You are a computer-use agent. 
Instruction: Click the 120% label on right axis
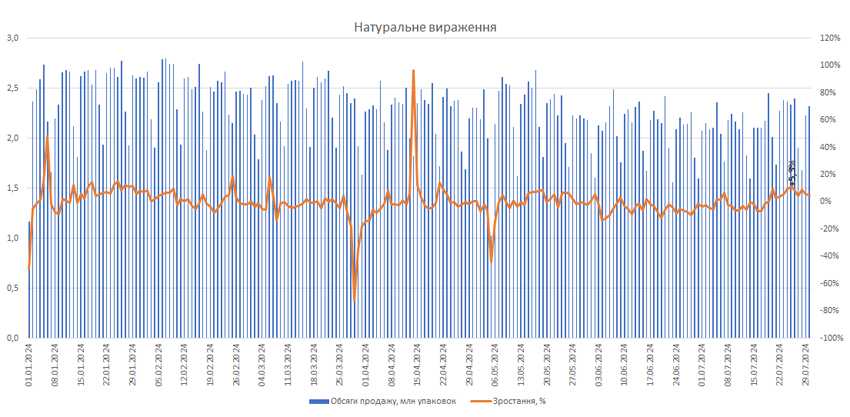tap(831, 38)
